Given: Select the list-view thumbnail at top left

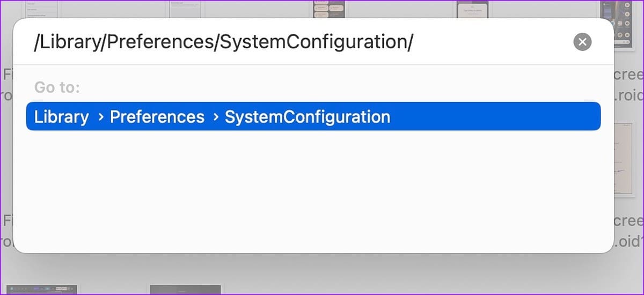Looking at the screenshot, I should tap(42, 9).
